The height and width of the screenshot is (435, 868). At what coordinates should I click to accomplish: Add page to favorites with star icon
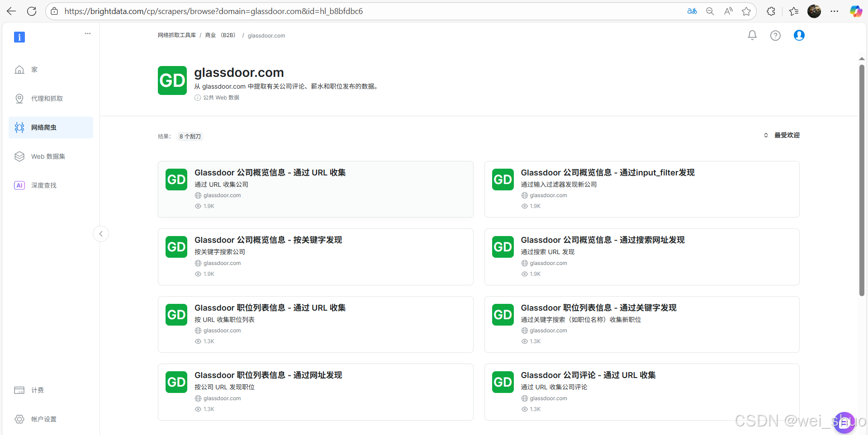pyautogui.click(x=746, y=11)
